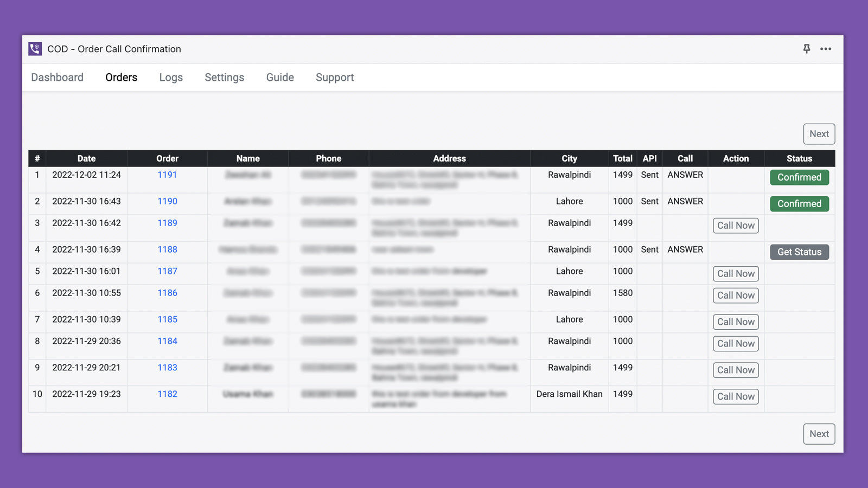
Task: Open the Settings page
Action: 225,77
